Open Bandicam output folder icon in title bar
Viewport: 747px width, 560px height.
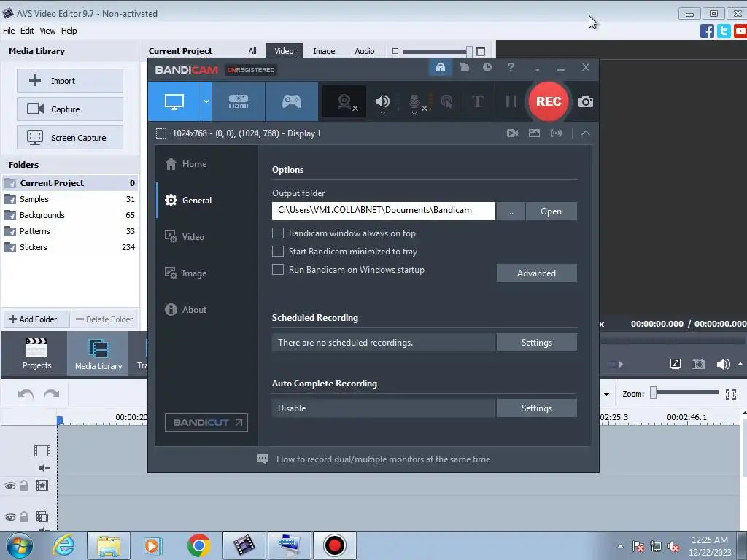[464, 68]
